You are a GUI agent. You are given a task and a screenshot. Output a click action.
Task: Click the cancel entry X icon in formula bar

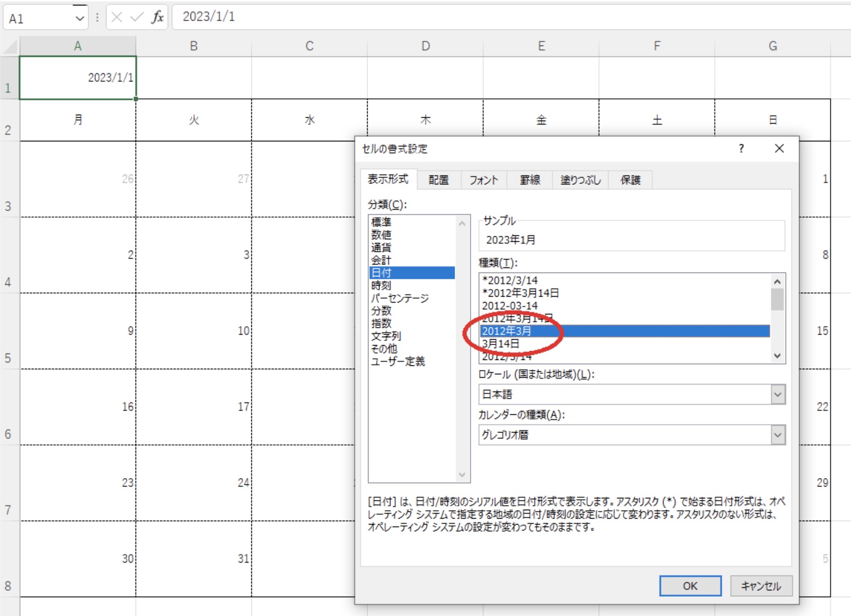point(117,17)
